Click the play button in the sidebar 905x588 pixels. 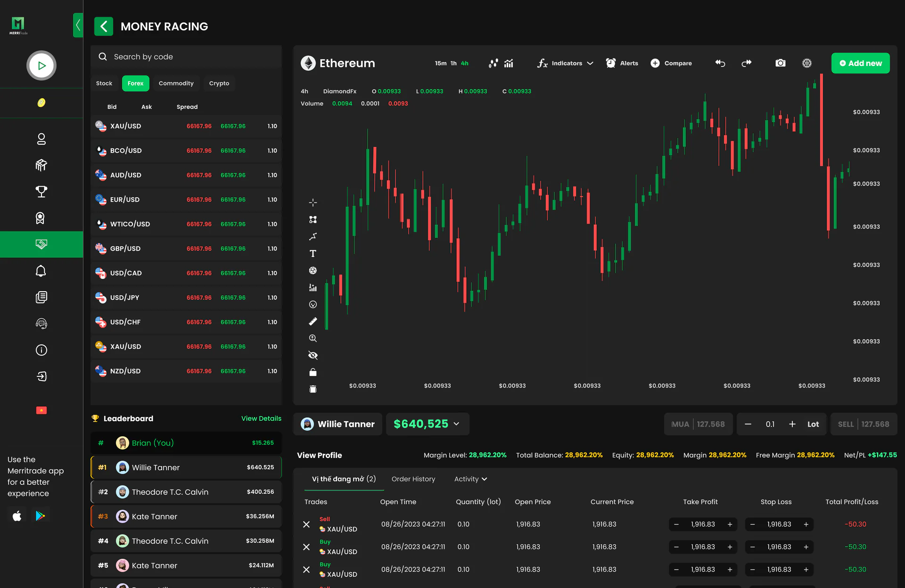click(x=41, y=65)
